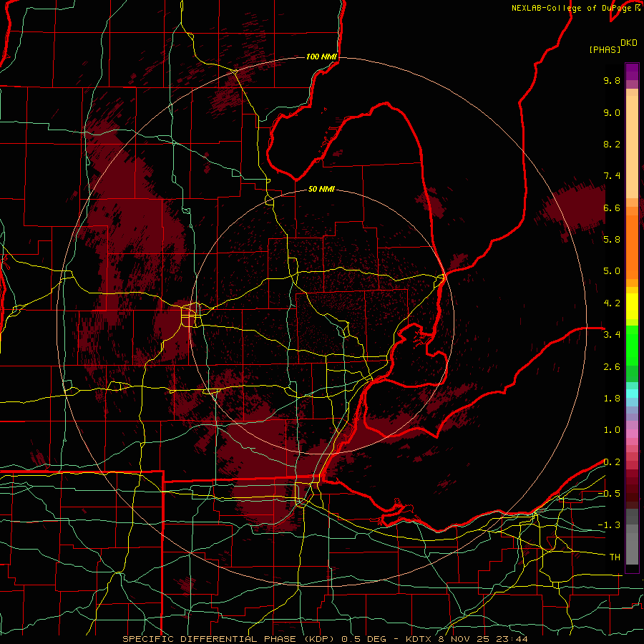This screenshot has width=644, height=644.
Task: Select the 1.8 scale label
Action: [612, 399]
